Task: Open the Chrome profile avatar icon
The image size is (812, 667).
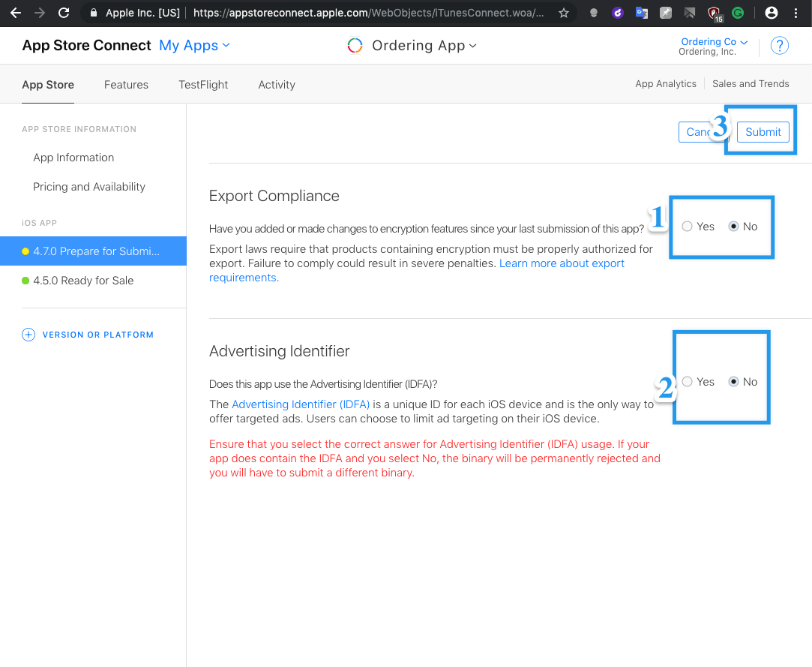Action: tap(771, 13)
